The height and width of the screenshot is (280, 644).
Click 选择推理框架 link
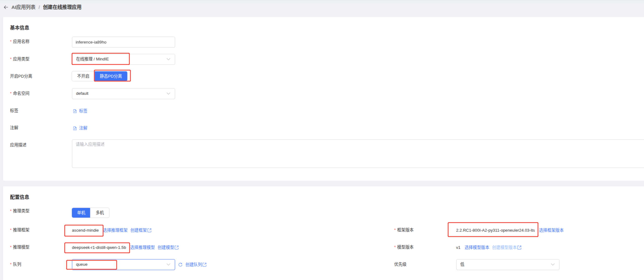(x=115, y=230)
